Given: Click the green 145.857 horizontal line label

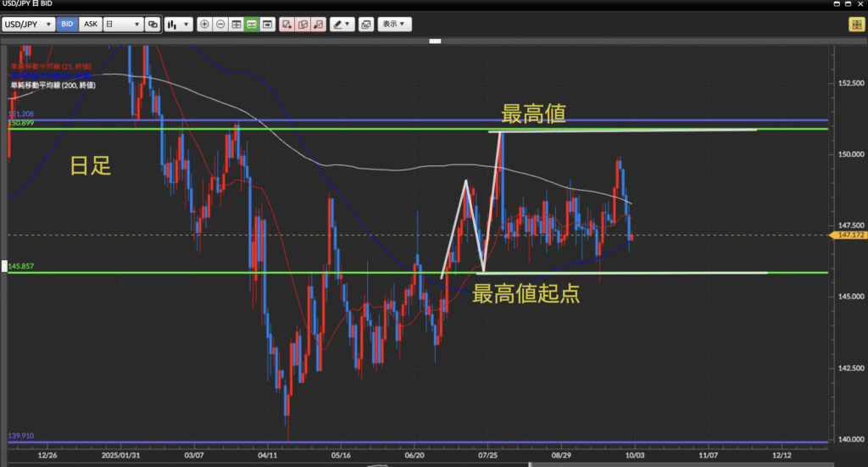Looking at the screenshot, I should click(x=20, y=267).
